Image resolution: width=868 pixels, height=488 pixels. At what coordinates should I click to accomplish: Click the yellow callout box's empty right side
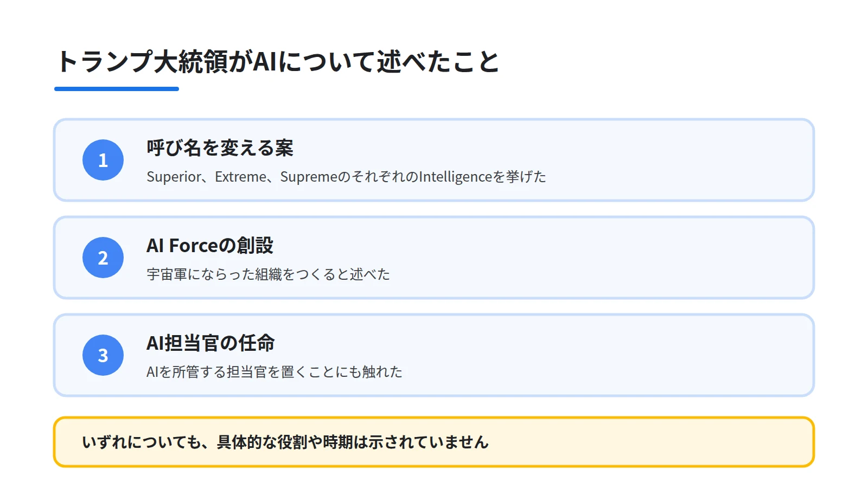pyautogui.click(x=651, y=442)
